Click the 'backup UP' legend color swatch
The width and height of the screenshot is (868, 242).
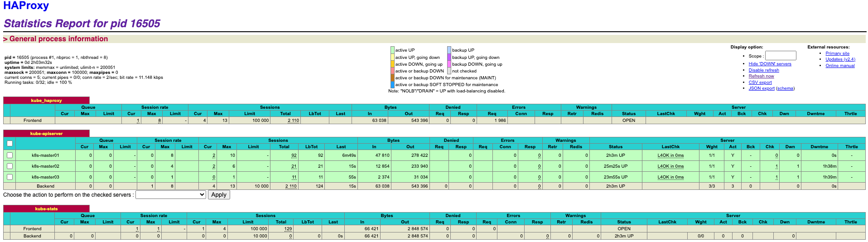(x=449, y=50)
